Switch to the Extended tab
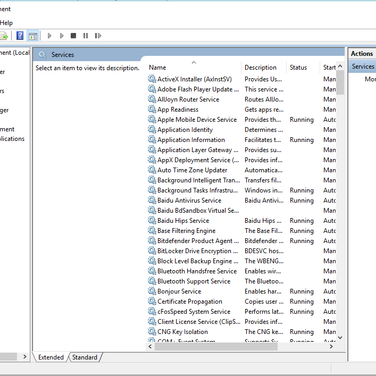The height and width of the screenshot is (376, 376). (x=51, y=357)
